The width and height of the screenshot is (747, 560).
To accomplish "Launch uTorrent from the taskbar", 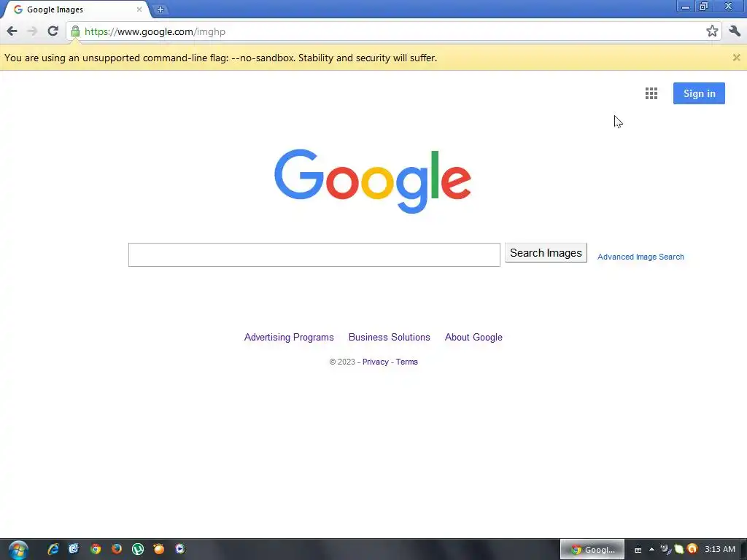I will 138,549.
